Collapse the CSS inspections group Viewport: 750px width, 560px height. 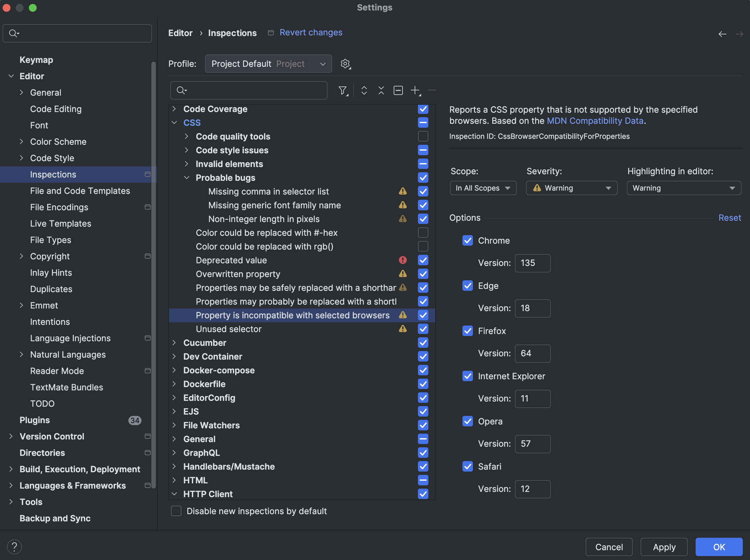coord(174,122)
